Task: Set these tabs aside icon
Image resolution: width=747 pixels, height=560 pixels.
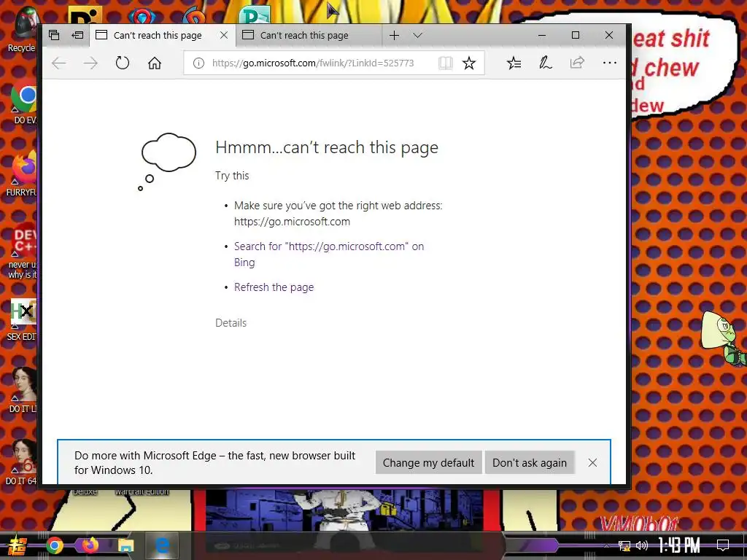Action: (x=77, y=35)
